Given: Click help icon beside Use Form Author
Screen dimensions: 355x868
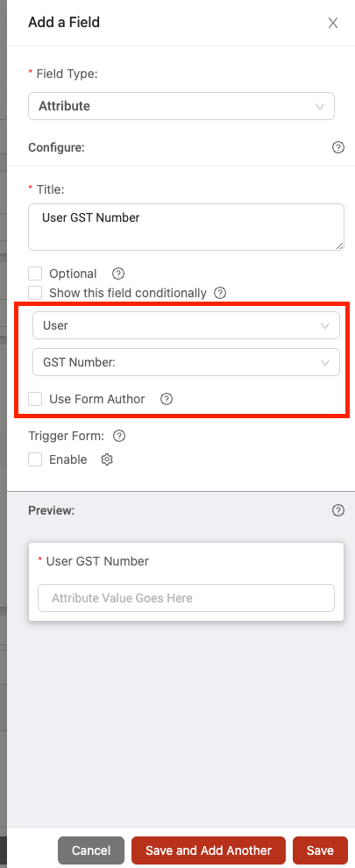Looking at the screenshot, I should [167, 399].
